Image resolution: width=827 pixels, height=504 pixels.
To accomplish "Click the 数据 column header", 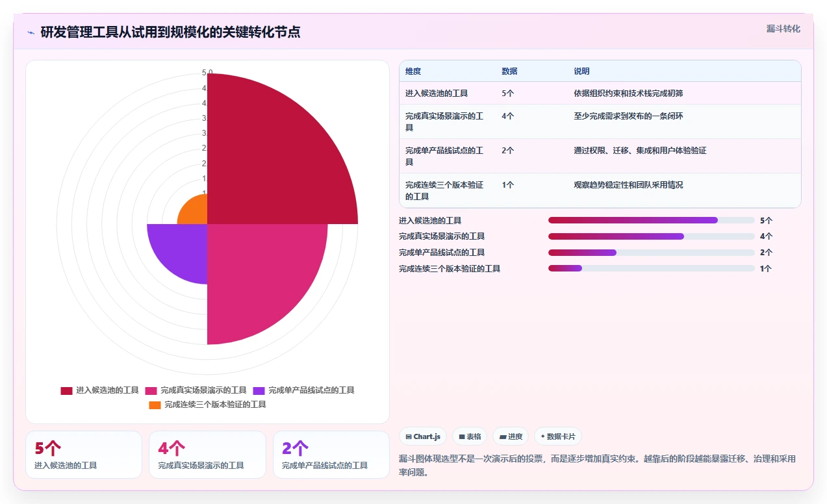I will tap(509, 71).
